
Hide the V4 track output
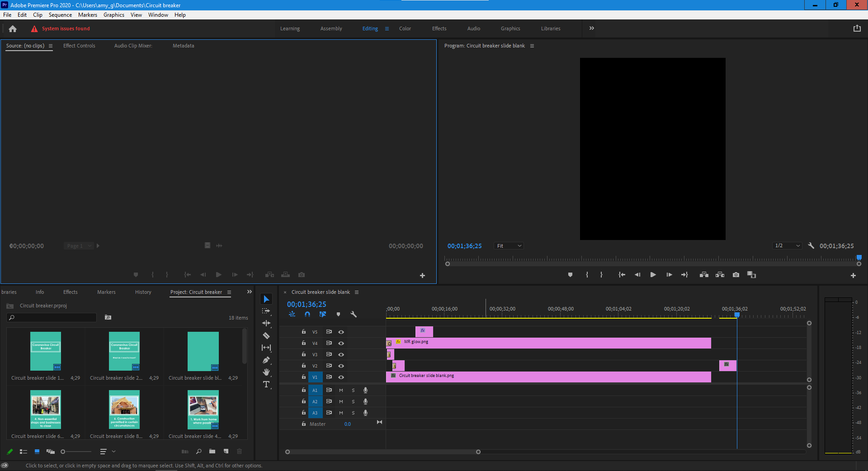341,343
